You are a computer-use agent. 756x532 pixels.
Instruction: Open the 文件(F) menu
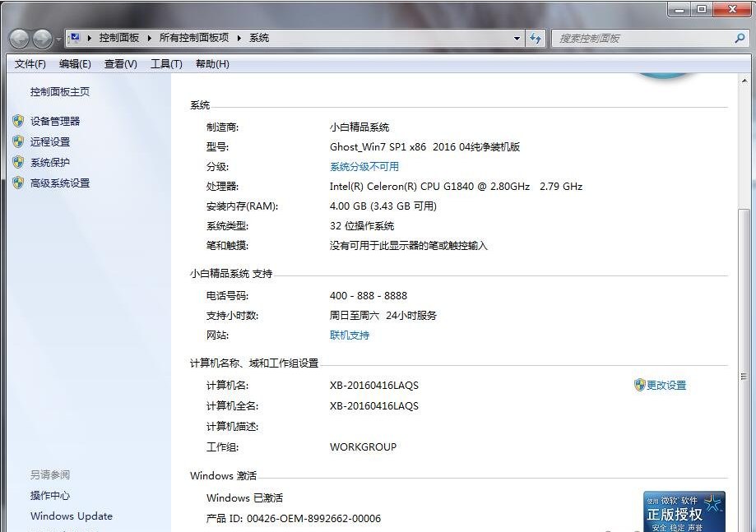[30, 64]
